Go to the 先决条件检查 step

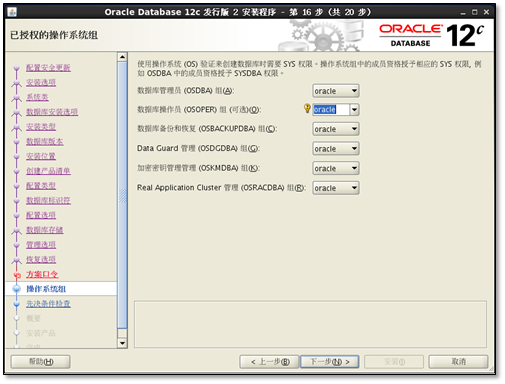coord(48,304)
